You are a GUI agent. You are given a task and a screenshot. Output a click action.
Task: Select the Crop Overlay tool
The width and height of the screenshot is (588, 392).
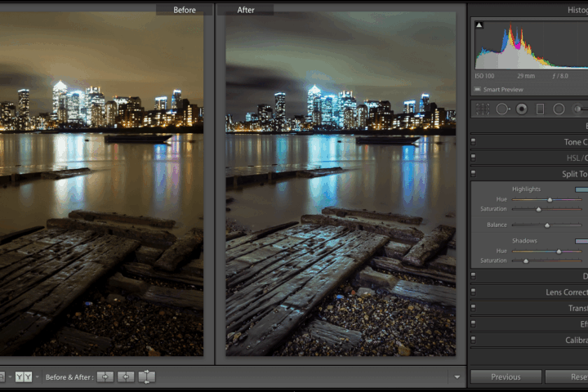[x=483, y=109]
